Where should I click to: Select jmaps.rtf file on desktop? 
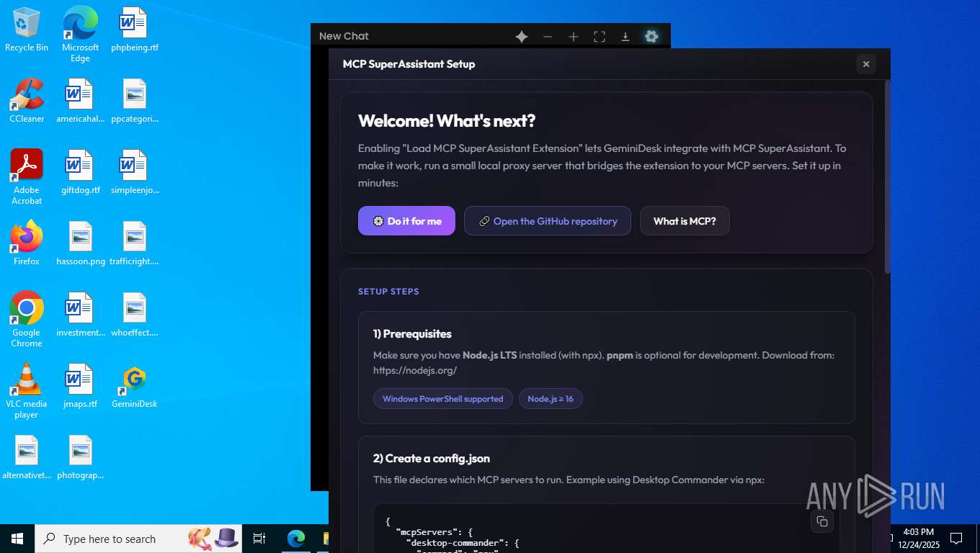(x=80, y=386)
